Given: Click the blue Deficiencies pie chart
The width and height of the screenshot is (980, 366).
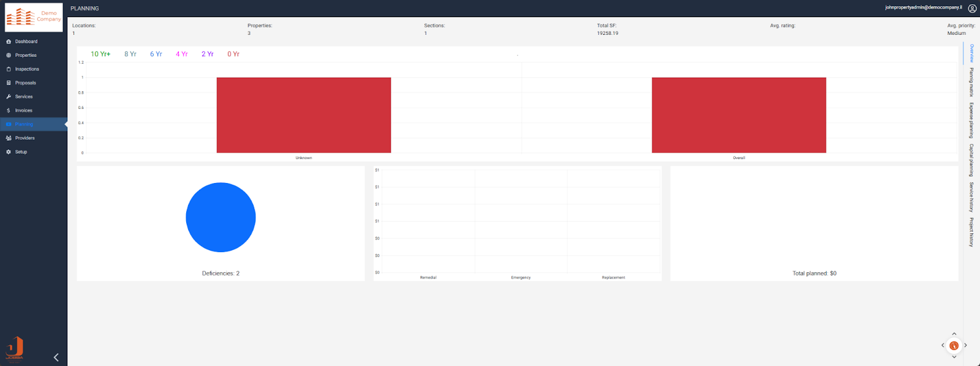Looking at the screenshot, I should (221, 217).
